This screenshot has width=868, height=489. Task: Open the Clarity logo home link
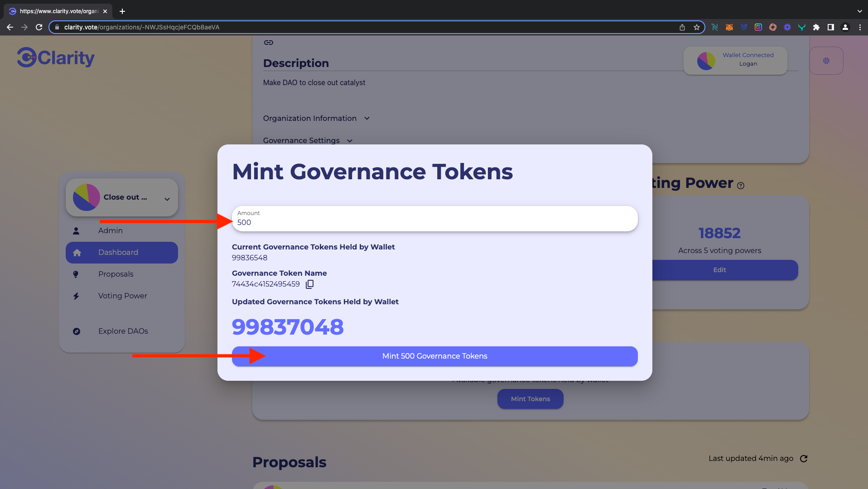(56, 58)
